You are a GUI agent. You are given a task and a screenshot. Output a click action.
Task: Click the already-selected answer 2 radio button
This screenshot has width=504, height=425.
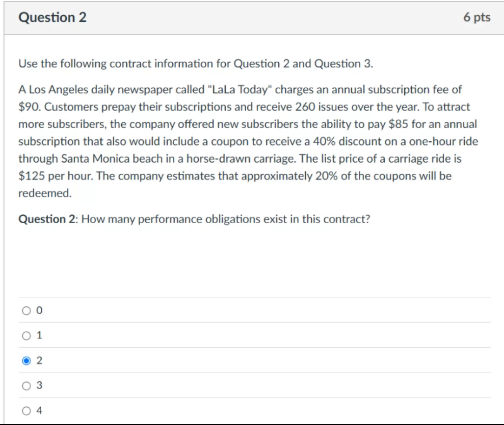coord(26,360)
